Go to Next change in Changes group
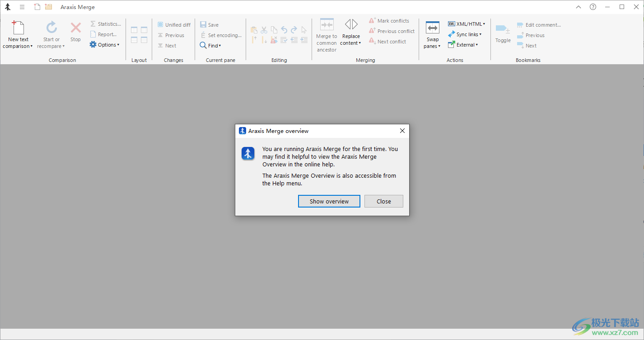644x340 pixels. click(x=167, y=46)
